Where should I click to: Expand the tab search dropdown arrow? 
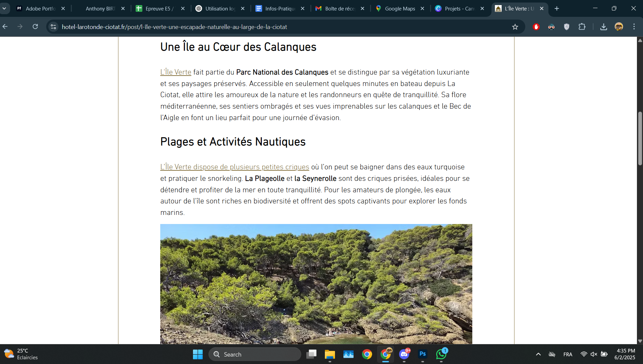[4, 8]
